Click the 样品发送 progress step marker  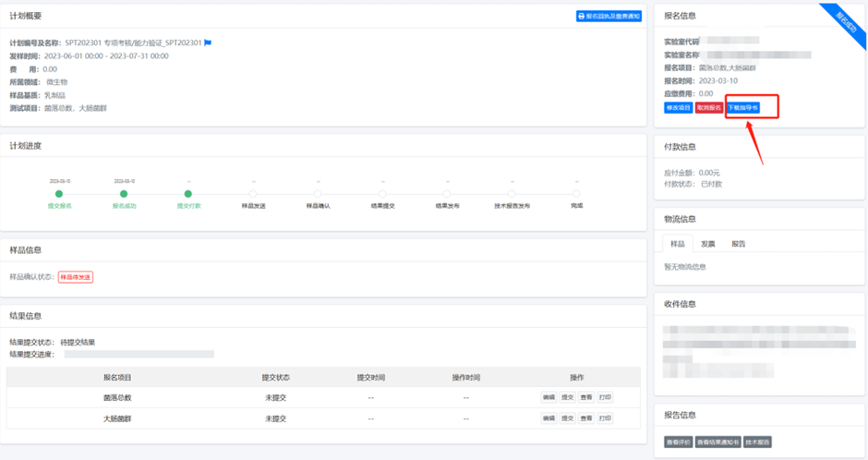click(253, 194)
